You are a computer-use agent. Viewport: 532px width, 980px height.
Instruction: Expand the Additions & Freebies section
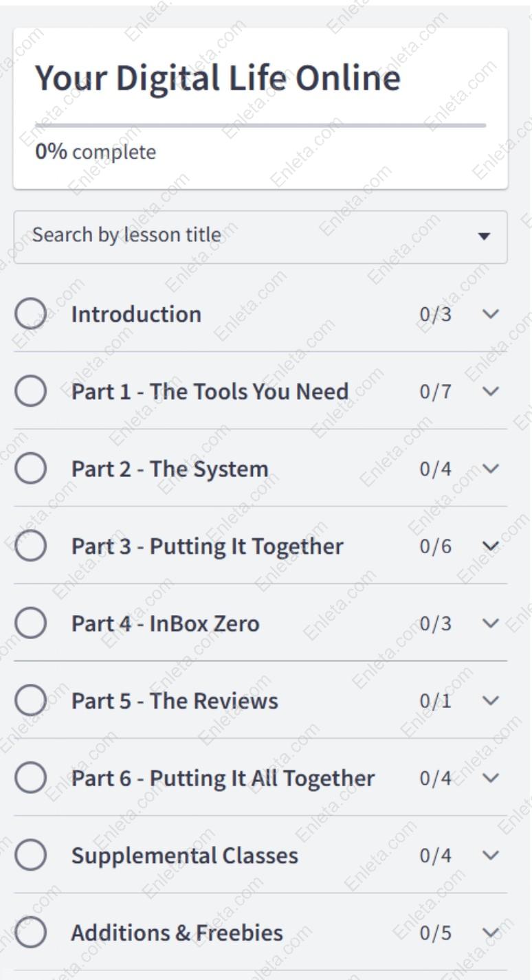point(492,933)
